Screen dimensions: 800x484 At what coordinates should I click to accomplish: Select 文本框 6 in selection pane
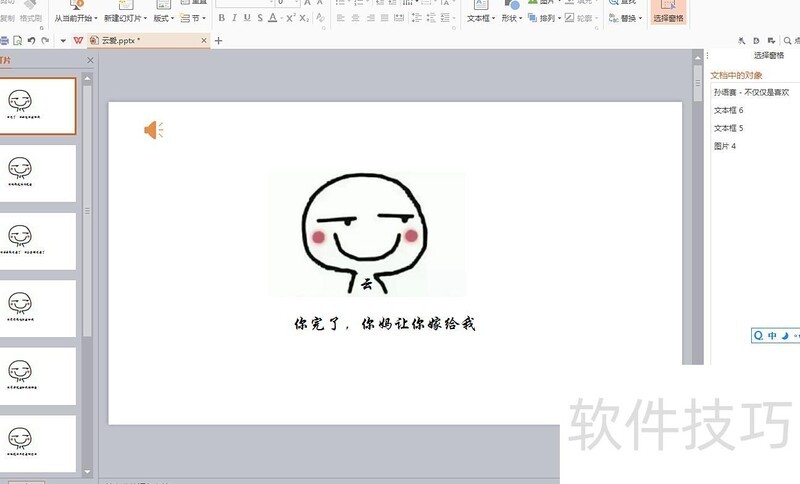click(728, 110)
